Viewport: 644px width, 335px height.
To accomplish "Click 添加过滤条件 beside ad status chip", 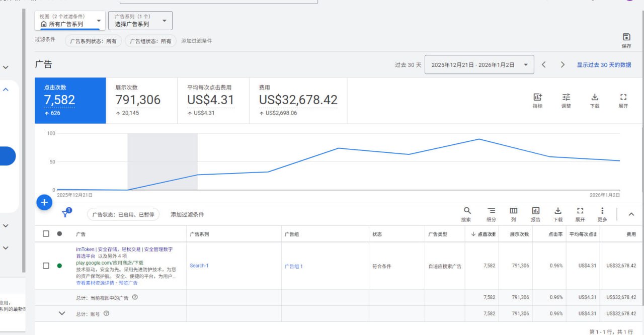I will pyautogui.click(x=187, y=214).
